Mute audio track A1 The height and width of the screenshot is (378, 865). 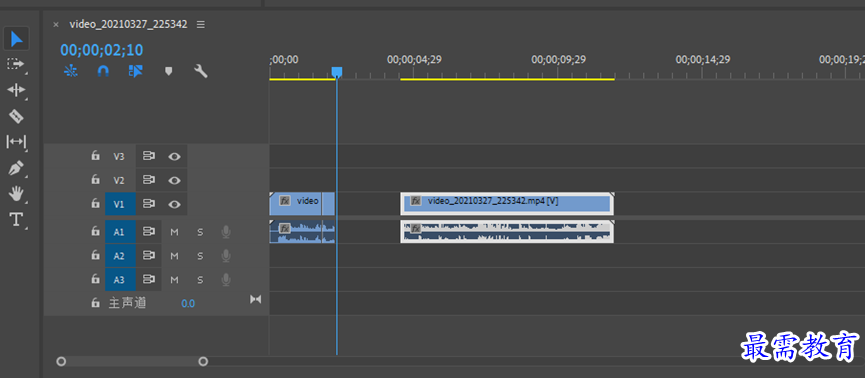[x=174, y=232]
